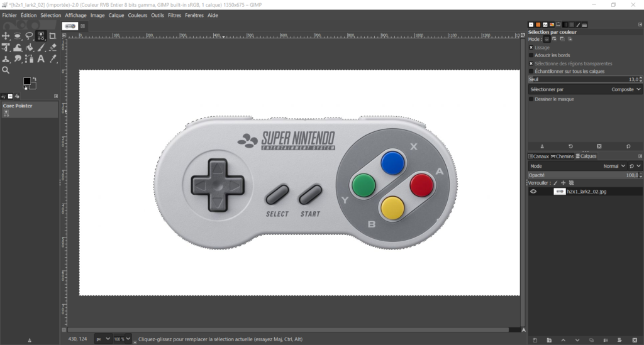Click the black foreground color swatch
This screenshot has height=345, width=644.
point(26,81)
